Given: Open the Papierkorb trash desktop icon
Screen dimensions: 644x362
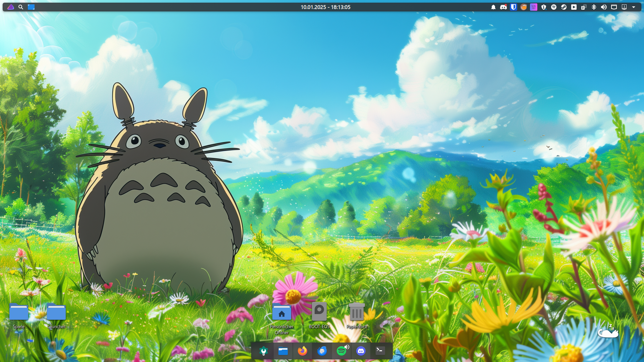Looking at the screenshot, I should pyautogui.click(x=357, y=312).
